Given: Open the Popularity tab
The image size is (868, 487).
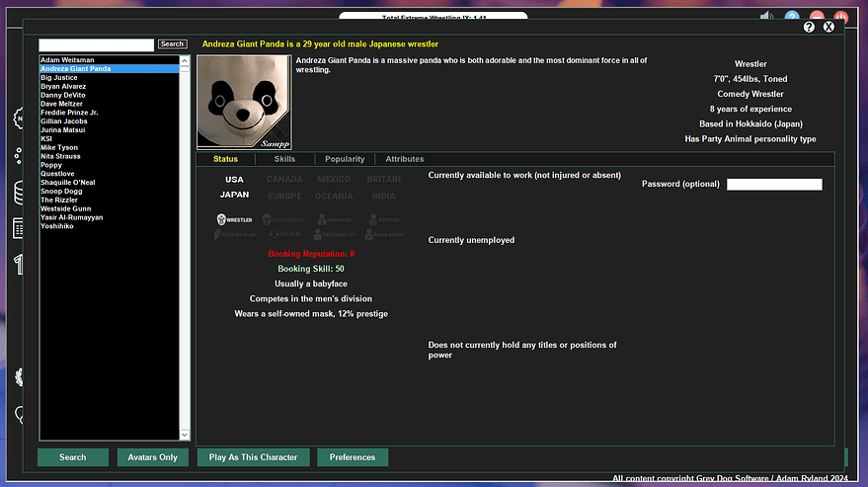Looking at the screenshot, I should click(x=345, y=159).
